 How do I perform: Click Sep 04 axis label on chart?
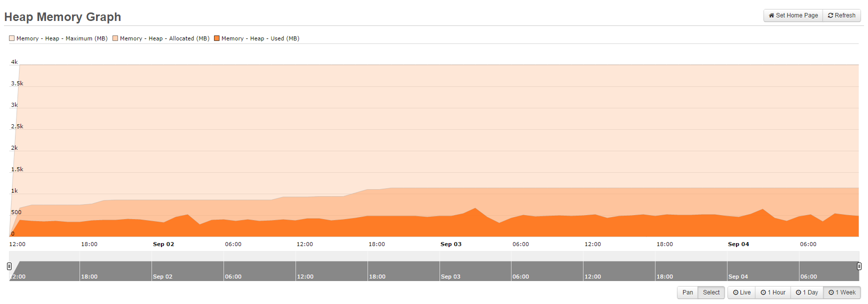[x=738, y=244]
